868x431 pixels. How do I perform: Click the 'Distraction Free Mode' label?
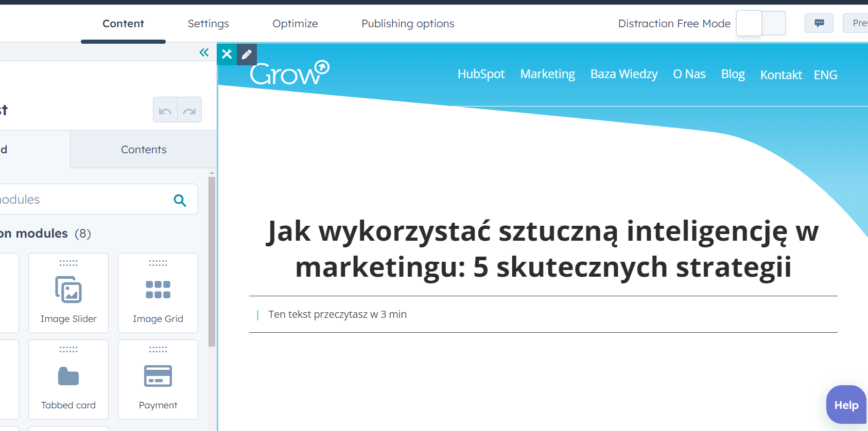674,24
